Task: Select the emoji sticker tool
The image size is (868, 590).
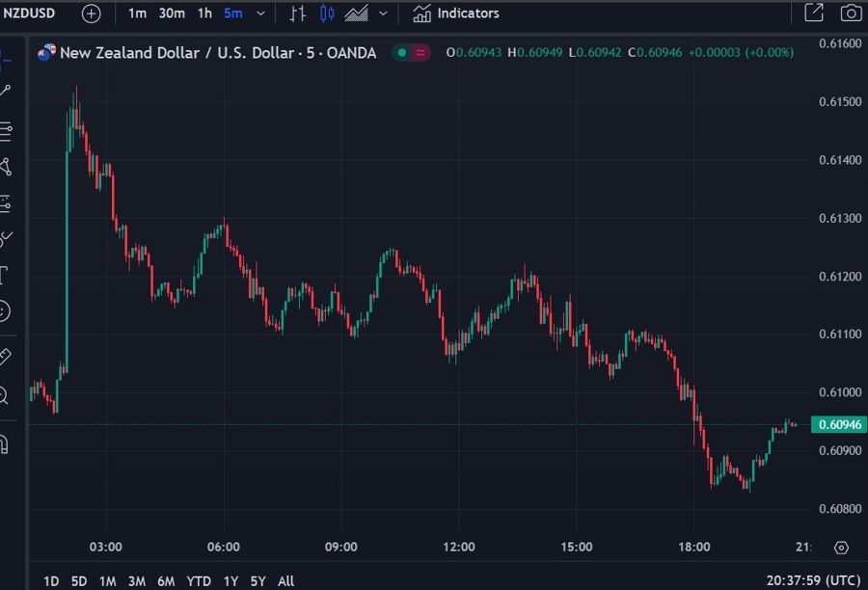Action: [4, 310]
